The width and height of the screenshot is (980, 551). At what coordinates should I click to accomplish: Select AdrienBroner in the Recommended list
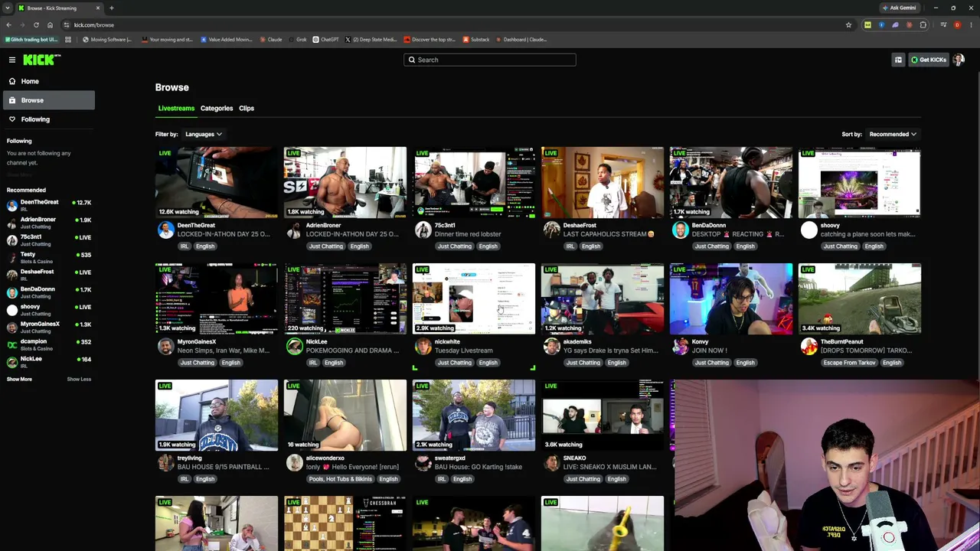coord(49,223)
